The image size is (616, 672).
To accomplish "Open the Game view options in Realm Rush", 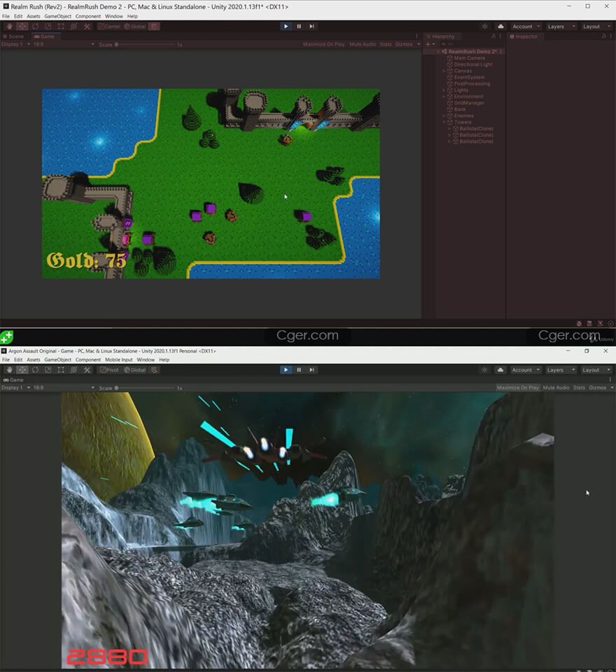I will pyautogui.click(x=416, y=36).
